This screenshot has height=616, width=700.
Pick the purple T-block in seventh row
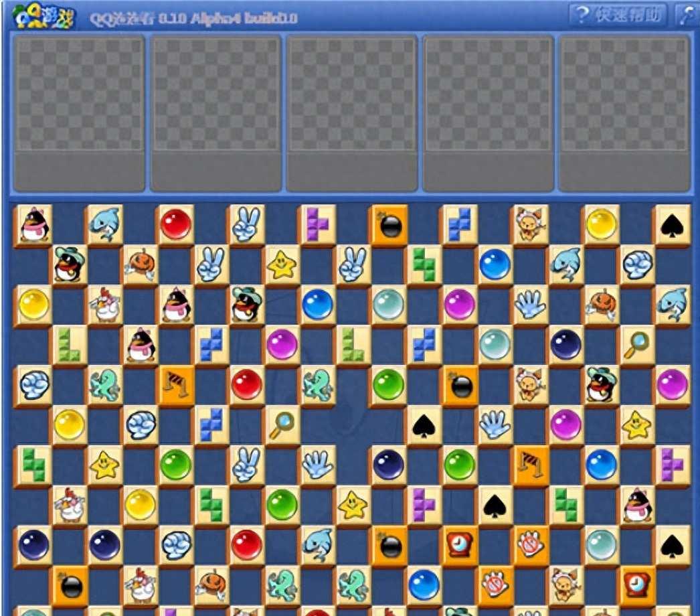point(673,465)
